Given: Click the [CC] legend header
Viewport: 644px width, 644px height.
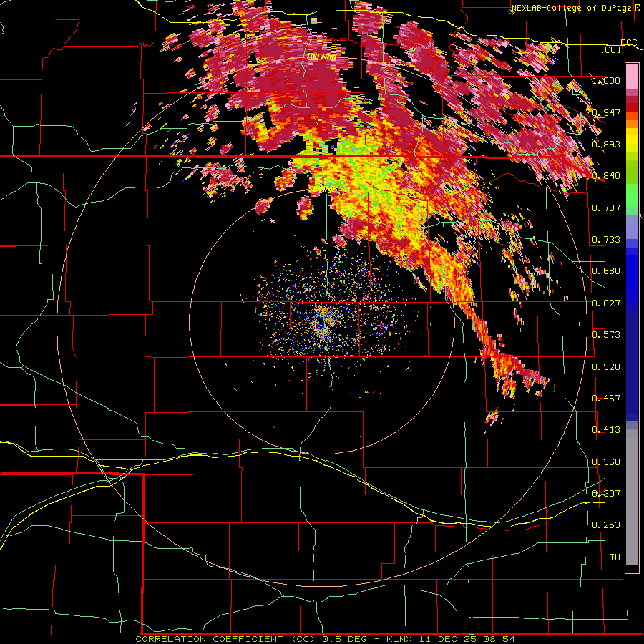Looking at the screenshot, I should coord(611,49).
